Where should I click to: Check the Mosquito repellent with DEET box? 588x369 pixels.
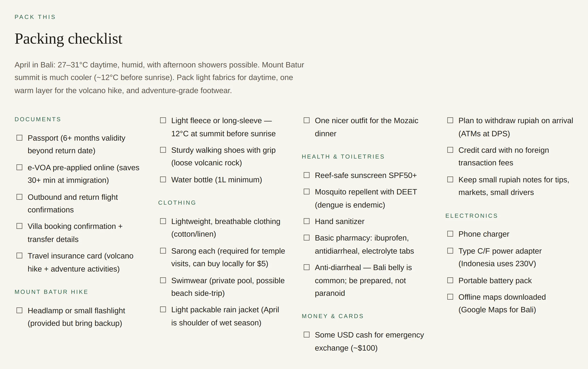[306, 192]
